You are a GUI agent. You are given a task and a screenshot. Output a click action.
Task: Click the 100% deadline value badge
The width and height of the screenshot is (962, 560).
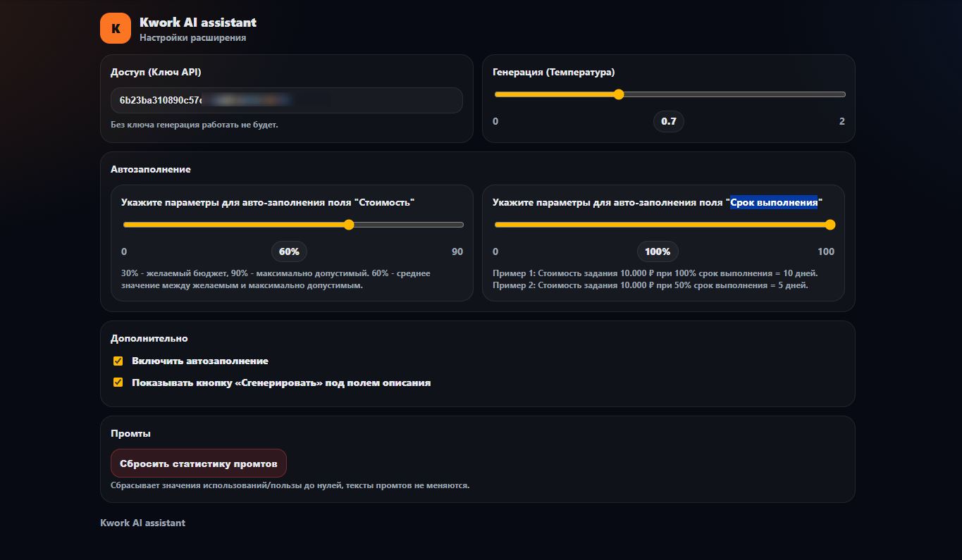[658, 251]
